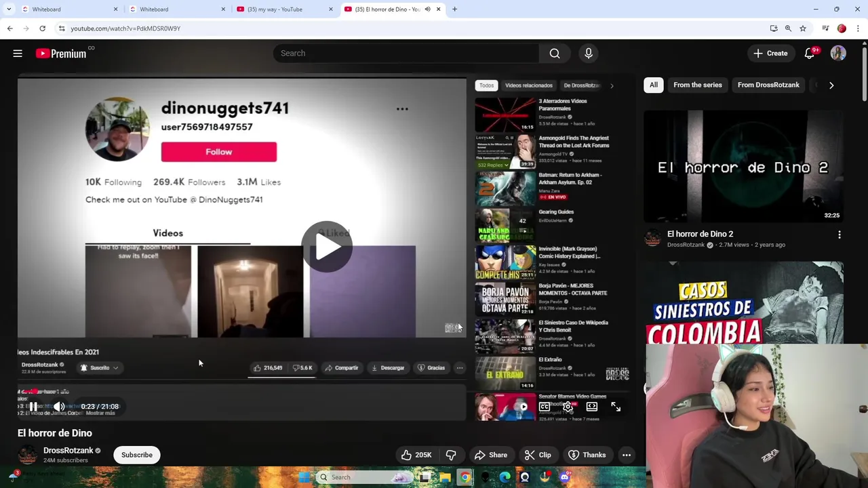Open the YouTube hamburger guide menu
The image size is (868, 488).
pyautogui.click(x=18, y=54)
